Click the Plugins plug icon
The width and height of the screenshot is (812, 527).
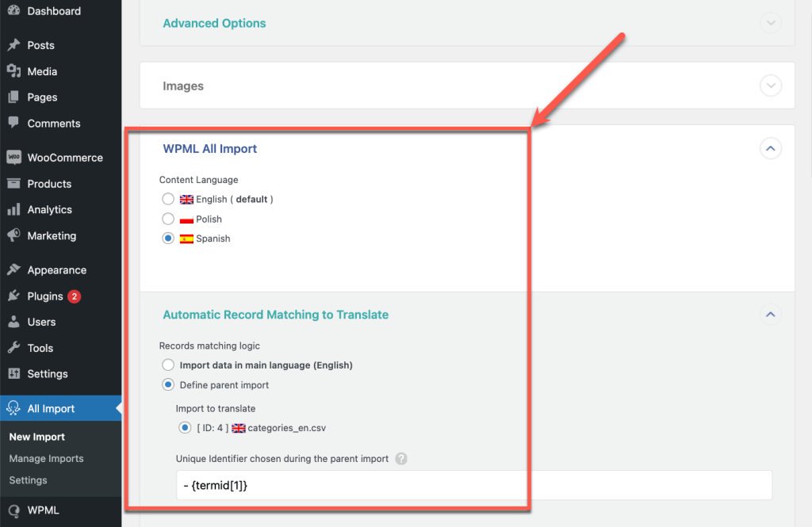(x=14, y=296)
